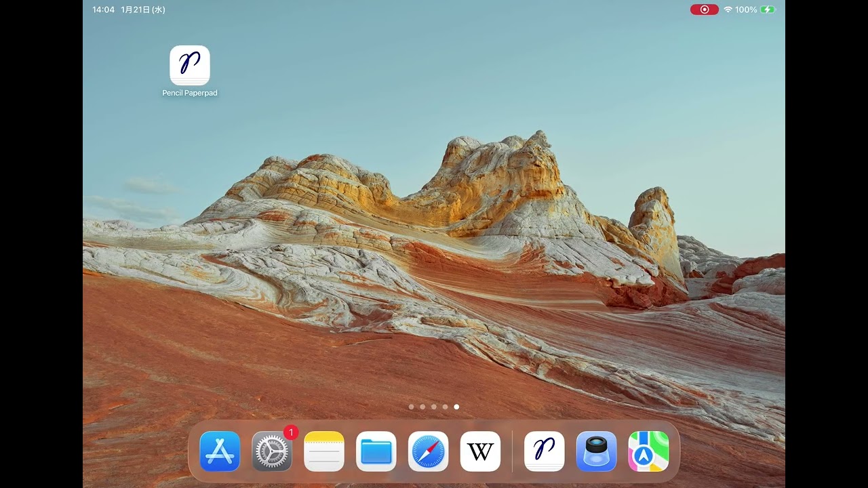Tap the 14:04 clock in status bar
This screenshot has height=488, width=868.
coord(103,9)
